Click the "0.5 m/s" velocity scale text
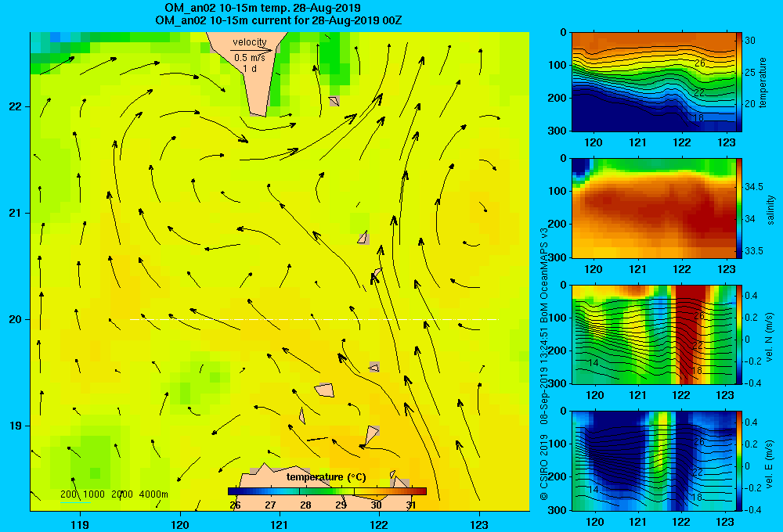The height and width of the screenshot is (532, 783). pos(250,58)
